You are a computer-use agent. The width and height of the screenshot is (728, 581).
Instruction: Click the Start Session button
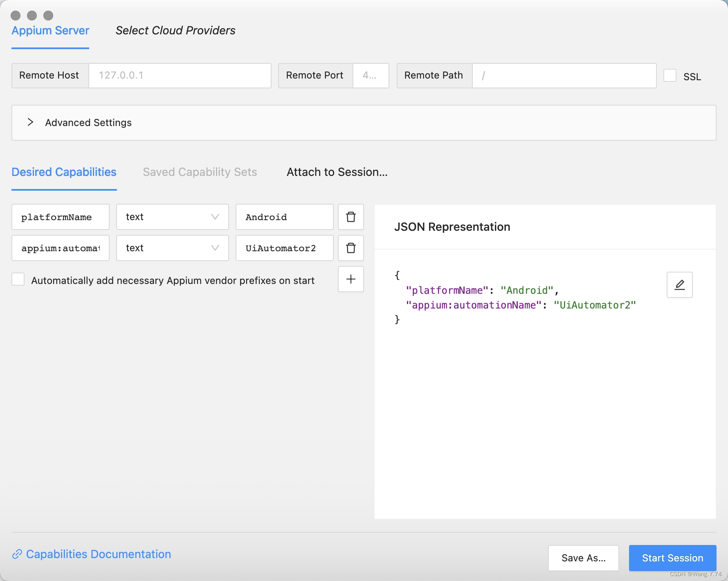tap(673, 558)
